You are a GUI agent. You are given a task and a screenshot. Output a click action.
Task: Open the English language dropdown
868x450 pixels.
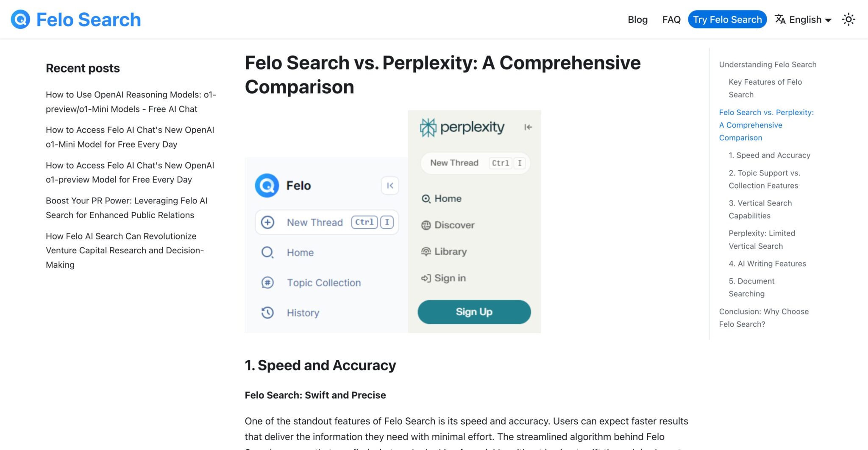(x=807, y=19)
